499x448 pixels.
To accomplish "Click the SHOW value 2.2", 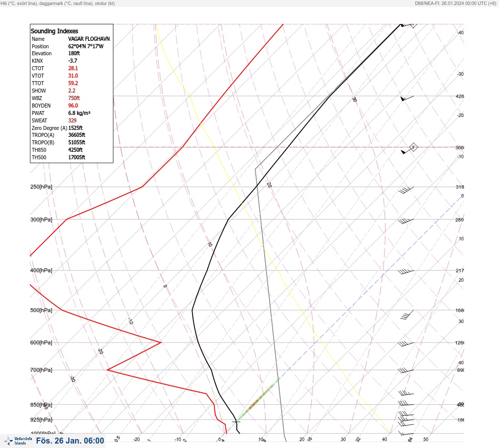I will click(x=72, y=91).
